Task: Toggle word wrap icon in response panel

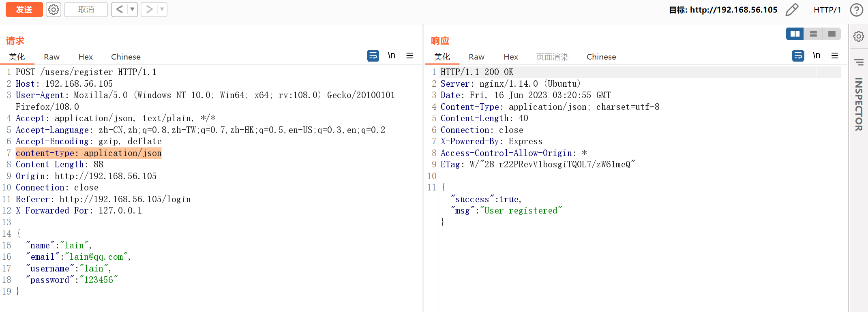Action: coord(798,56)
